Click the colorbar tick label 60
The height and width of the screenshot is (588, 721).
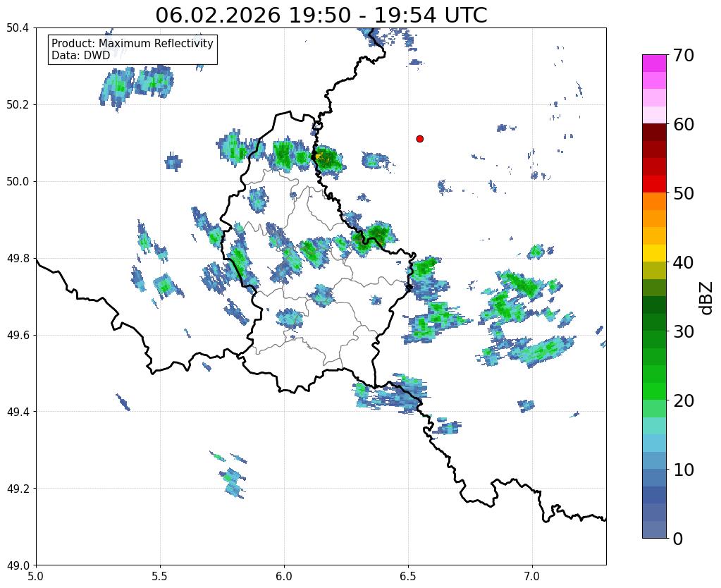[683, 124]
